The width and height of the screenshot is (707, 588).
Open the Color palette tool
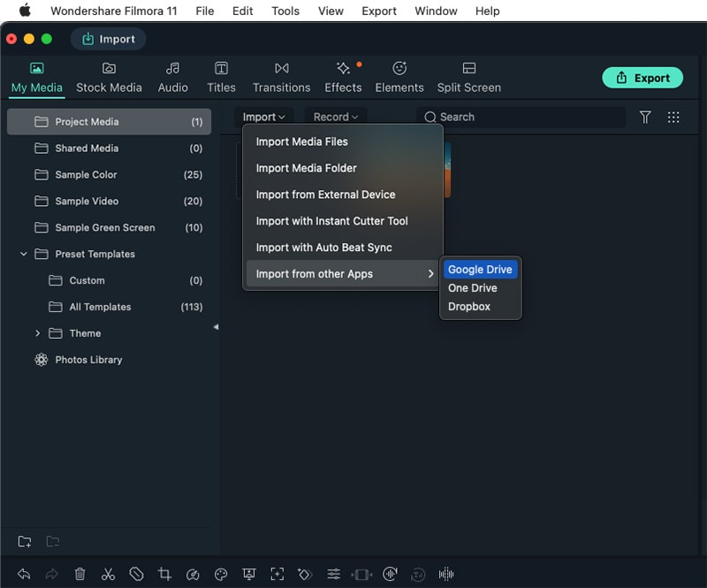click(221, 575)
